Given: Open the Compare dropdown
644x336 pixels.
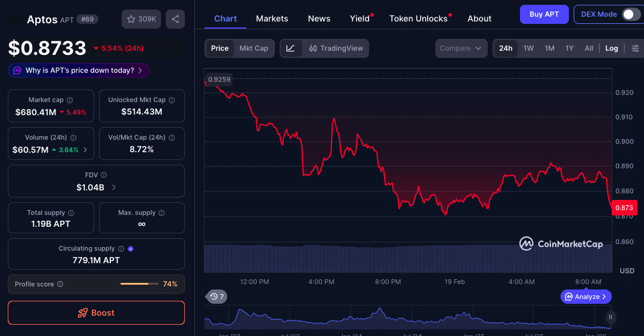Looking at the screenshot, I should tap(461, 48).
